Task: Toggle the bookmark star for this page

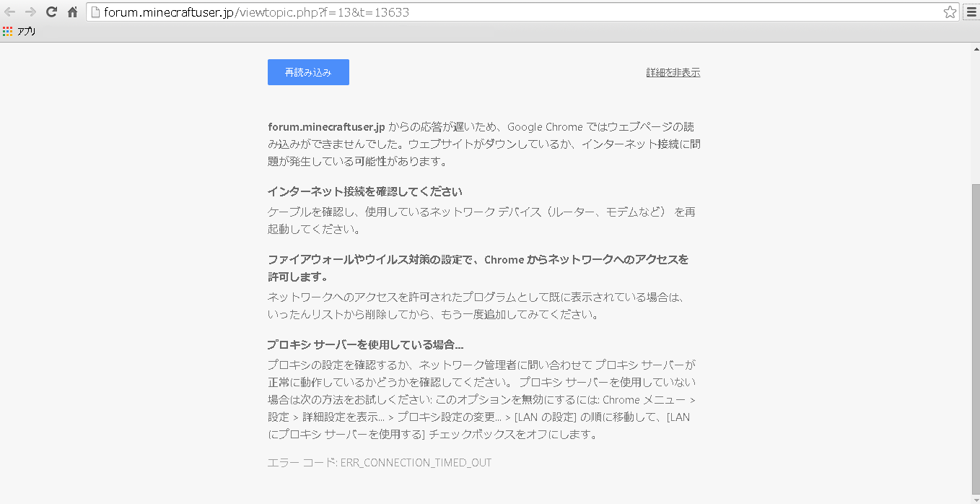Action: coord(950,12)
